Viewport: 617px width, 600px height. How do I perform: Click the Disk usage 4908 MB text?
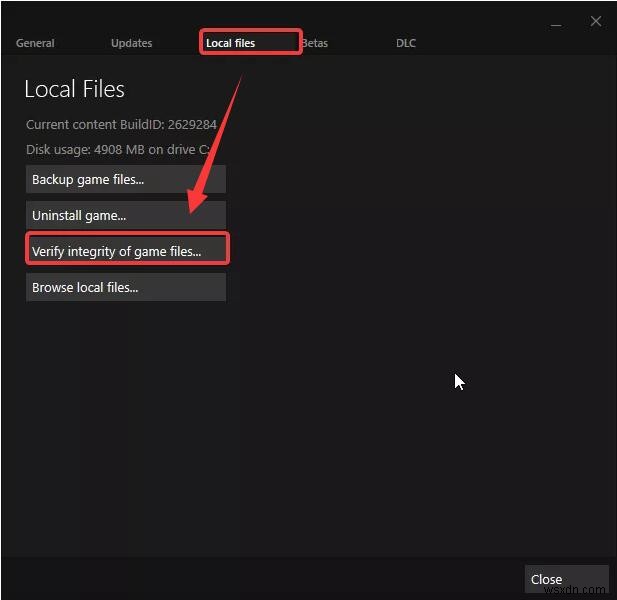tap(118, 150)
